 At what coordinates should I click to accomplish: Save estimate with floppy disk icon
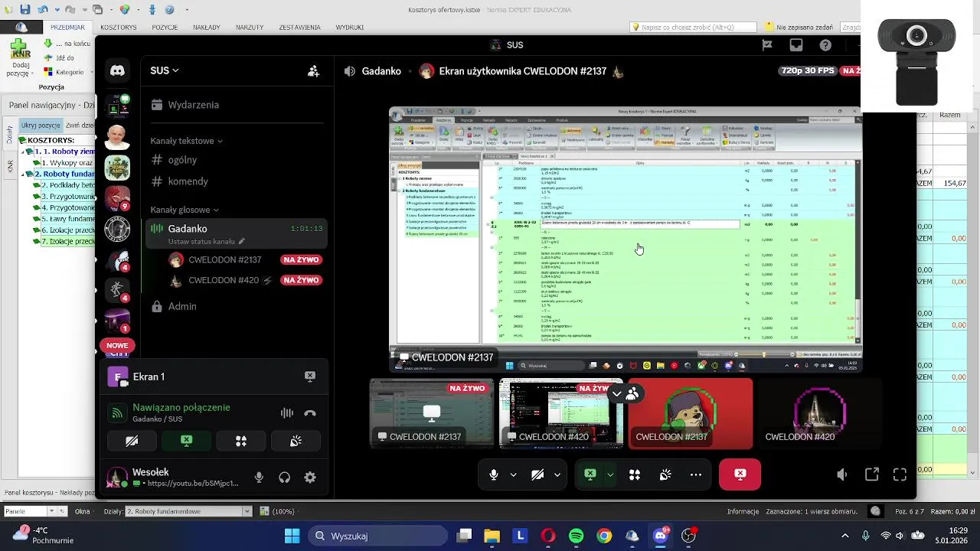pos(25,10)
